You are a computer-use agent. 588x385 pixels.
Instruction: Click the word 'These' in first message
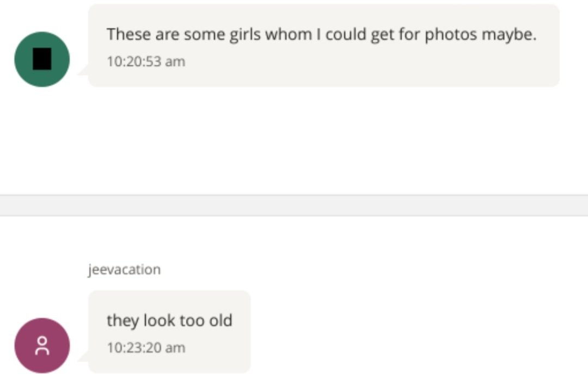[128, 34]
